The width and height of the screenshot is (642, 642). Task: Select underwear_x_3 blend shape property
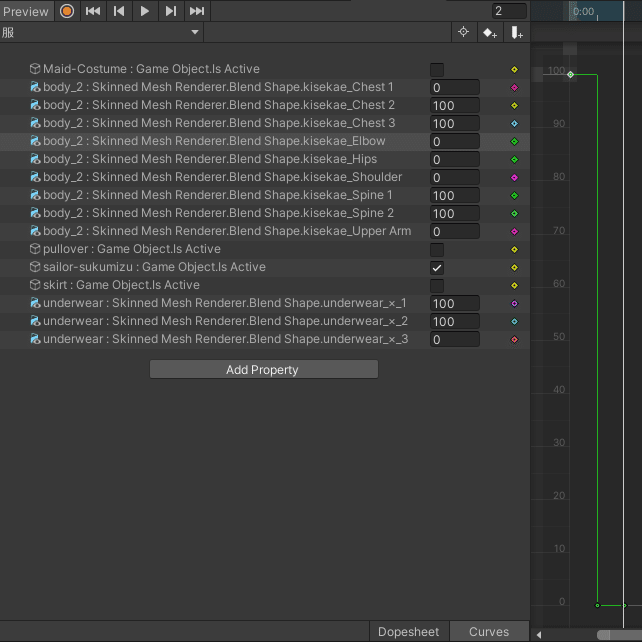point(264,339)
